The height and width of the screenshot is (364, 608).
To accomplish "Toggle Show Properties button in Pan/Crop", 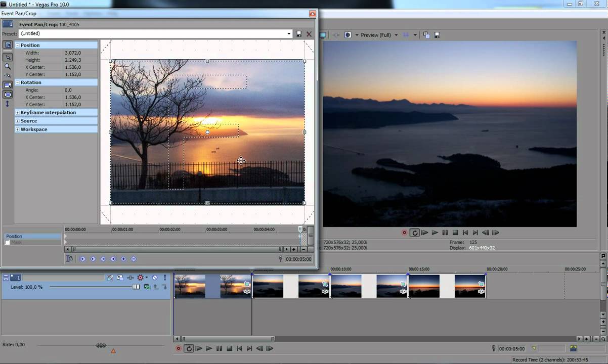I will click(x=8, y=45).
